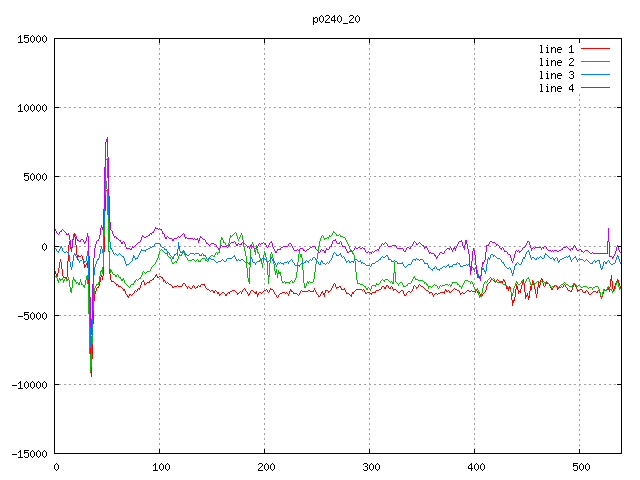Image resolution: width=640 pixels, height=480 pixels.
Task: Click the x-axis label 400
Action: (x=476, y=467)
